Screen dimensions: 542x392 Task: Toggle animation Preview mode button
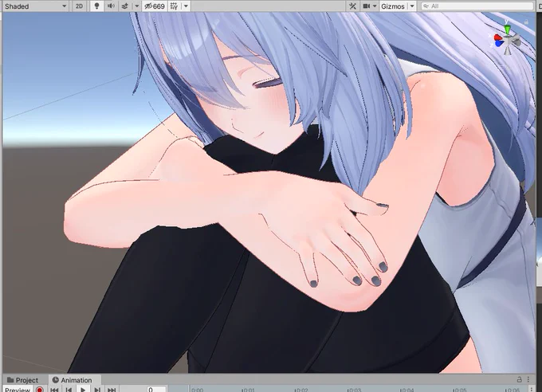tap(18, 390)
